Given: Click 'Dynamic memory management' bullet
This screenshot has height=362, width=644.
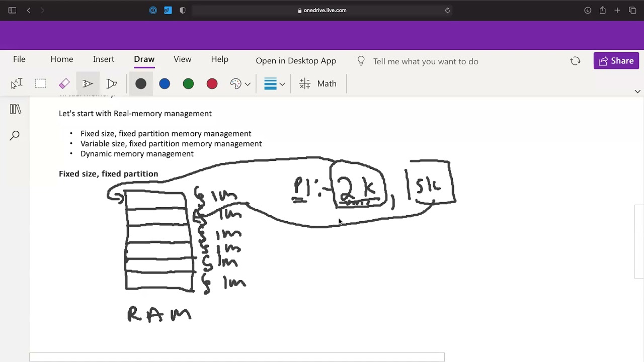Looking at the screenshot, I should pos(137,154).
